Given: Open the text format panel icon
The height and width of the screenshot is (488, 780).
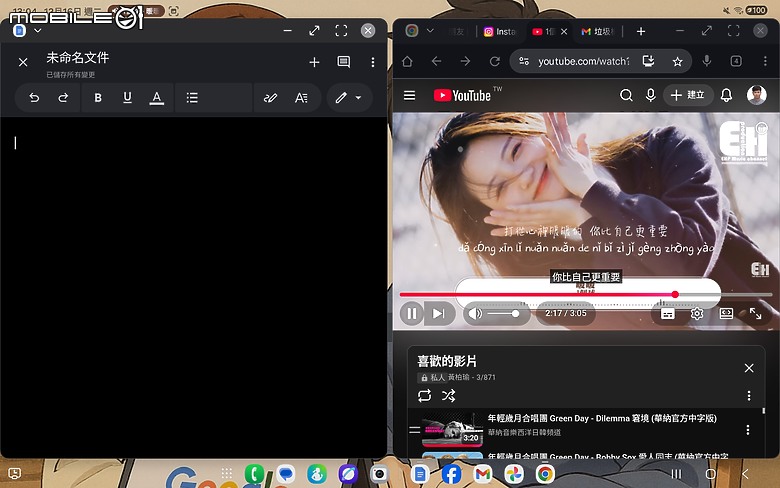Looking at the screenshot, I should click(301, 98).
